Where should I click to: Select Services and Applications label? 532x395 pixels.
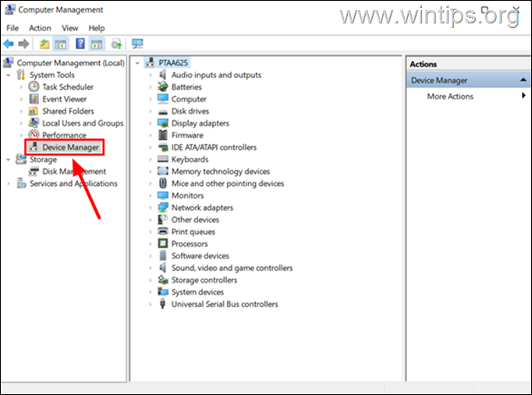pyautogui.click(x=73, y=183)
